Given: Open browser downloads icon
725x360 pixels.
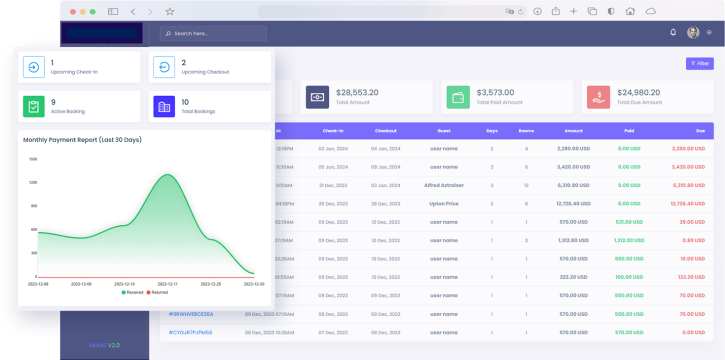Looking at the screenshot, I should click(x=537, y=12).
